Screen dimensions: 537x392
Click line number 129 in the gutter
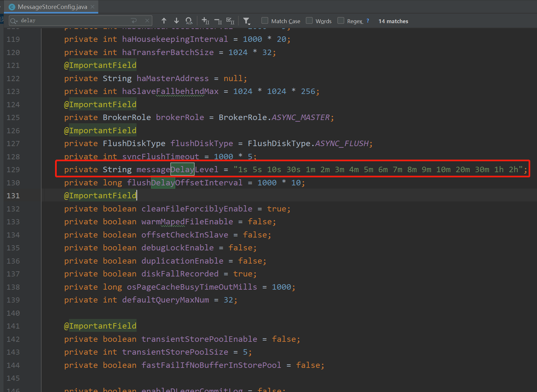(x=13, y=170)
